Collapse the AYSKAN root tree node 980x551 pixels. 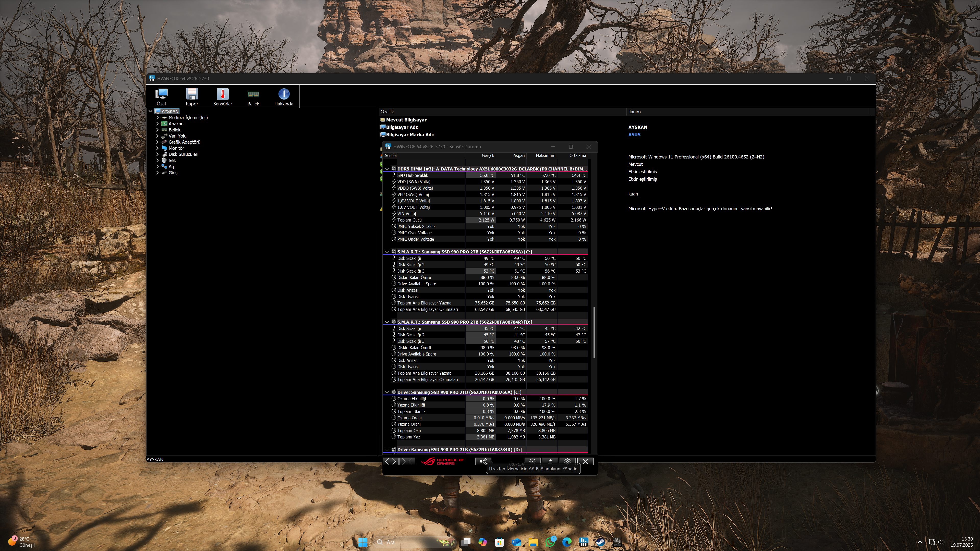tap(150, 112)
